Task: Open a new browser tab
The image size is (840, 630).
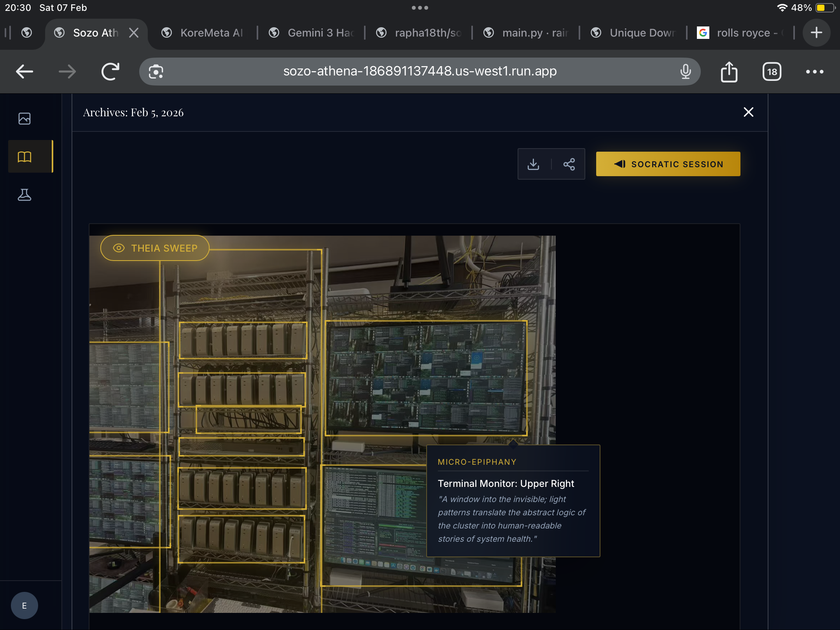Action: [x=816, y=33]
